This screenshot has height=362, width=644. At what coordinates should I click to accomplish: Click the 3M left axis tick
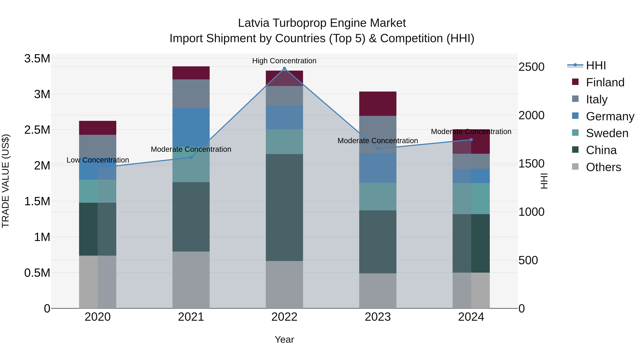coord(42,94)
